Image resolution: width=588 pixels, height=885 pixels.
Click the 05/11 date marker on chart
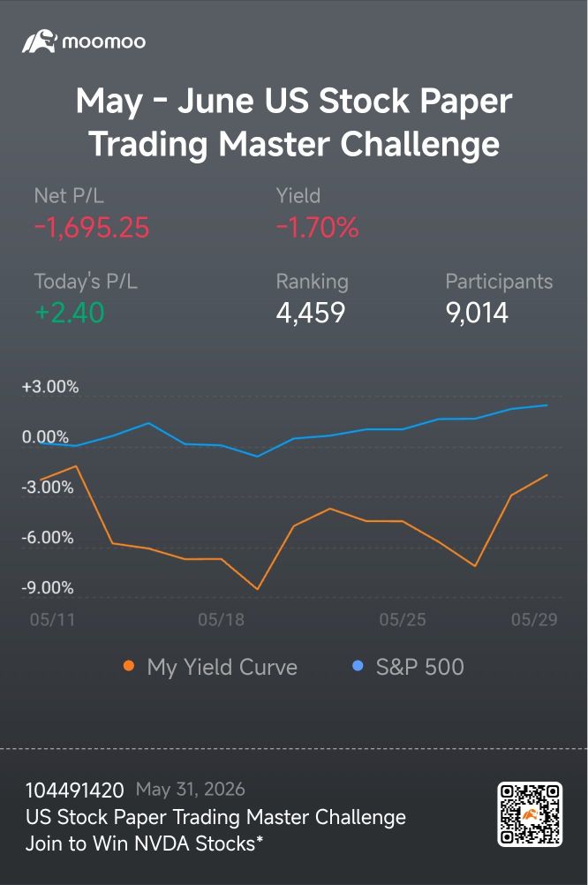pyautogui.click(x=52, y=620)
